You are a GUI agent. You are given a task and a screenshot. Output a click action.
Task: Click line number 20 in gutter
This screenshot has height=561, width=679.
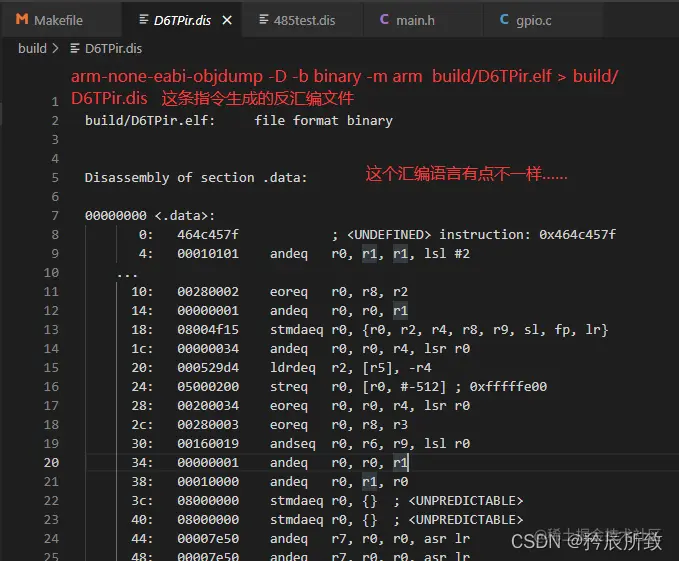(x=51, y=462)
